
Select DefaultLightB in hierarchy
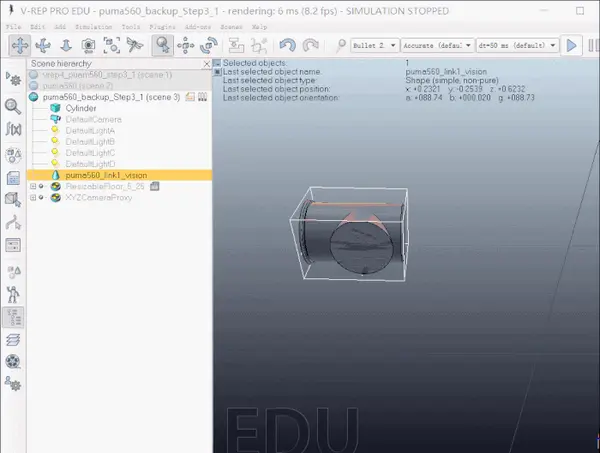point(90,142)
